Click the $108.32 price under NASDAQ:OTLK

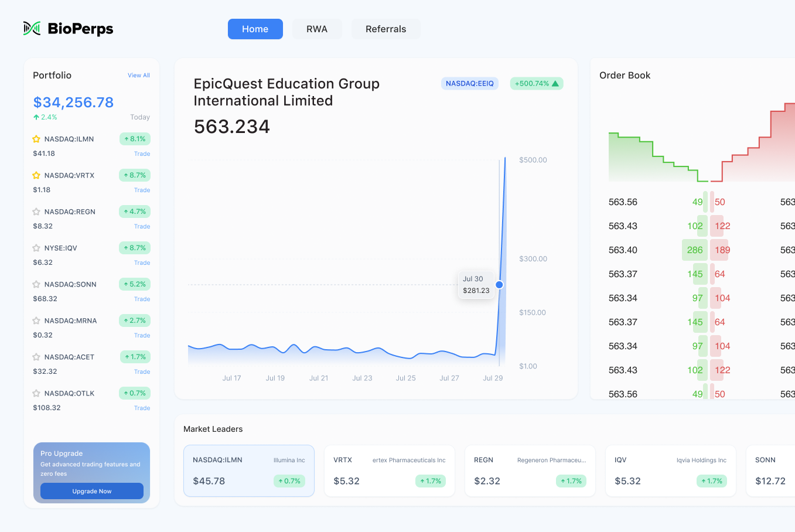(x=47, y=408)
